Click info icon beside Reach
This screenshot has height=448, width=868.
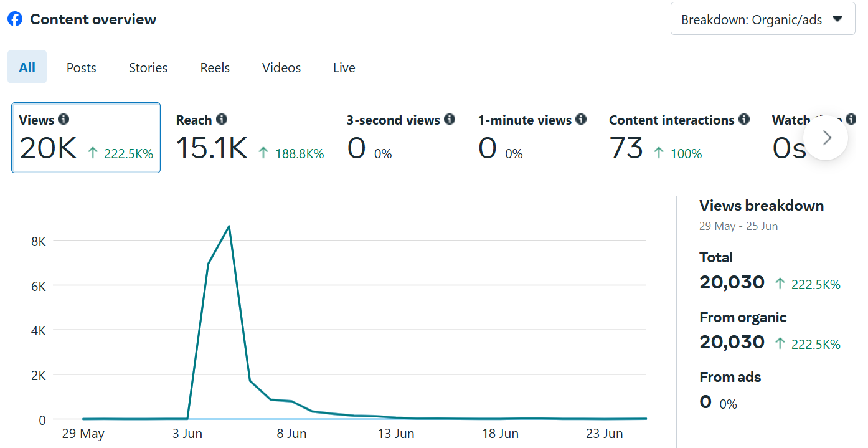222,120
